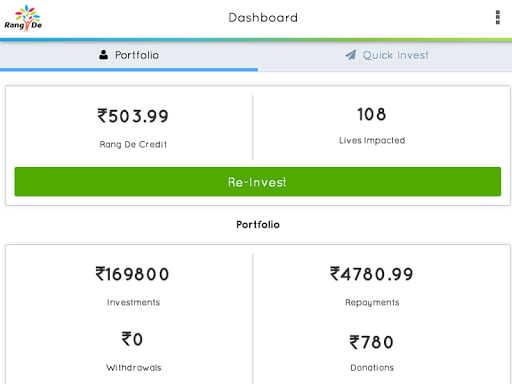Open the ₹169800 Investments figure
Image resolution: width=512 pixels, height=384 pixels.
[x=132, y=274]
